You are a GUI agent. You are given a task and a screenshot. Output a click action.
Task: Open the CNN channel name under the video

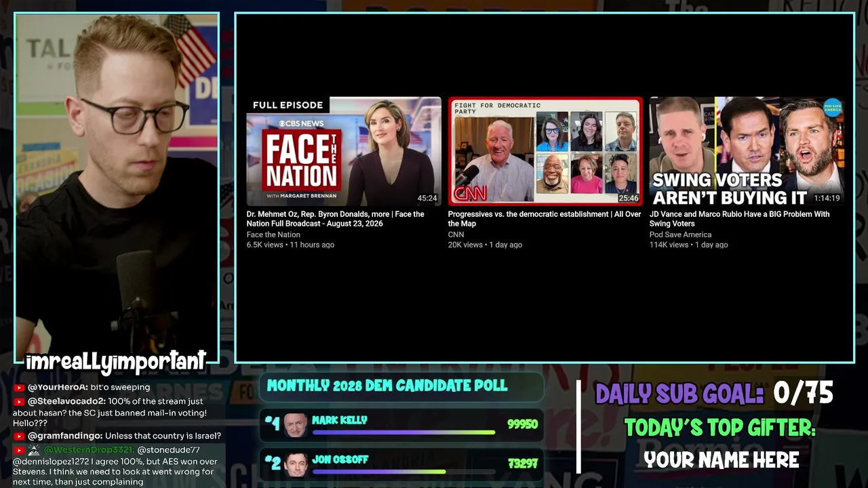coord(456,235)
